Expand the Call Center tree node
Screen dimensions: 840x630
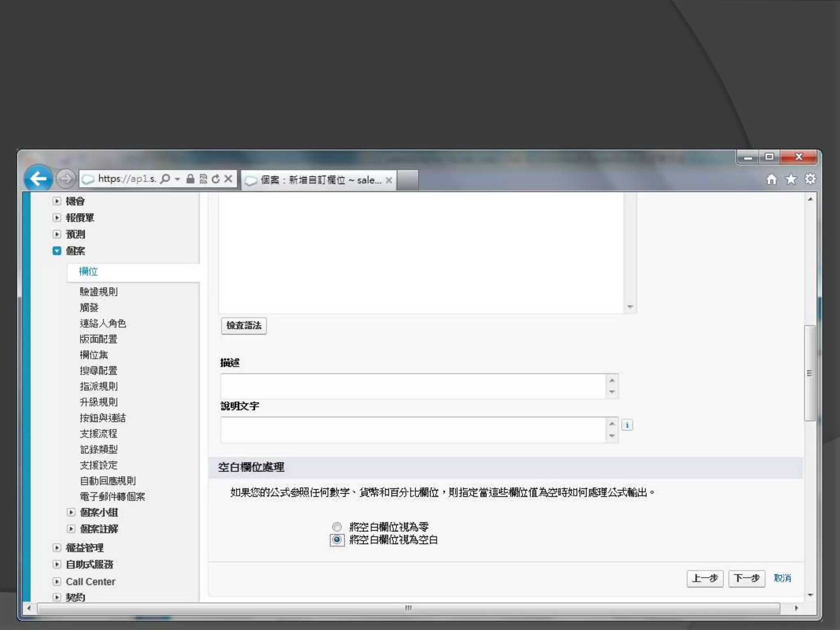57,582
